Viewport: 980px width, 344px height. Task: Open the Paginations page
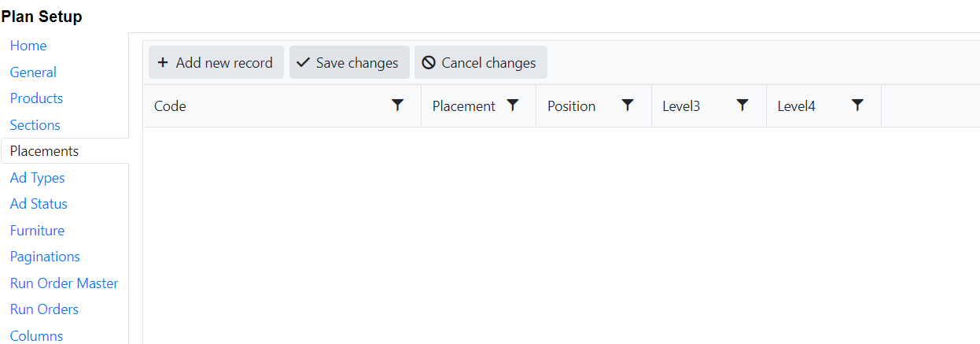pyautogui.click(x=45, y=257)
